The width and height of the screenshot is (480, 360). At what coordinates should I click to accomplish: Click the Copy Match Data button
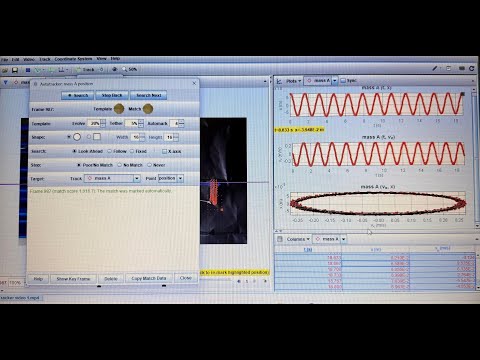(149, 278)
